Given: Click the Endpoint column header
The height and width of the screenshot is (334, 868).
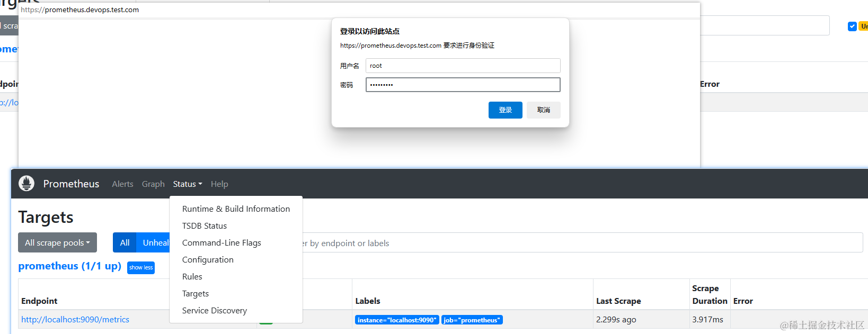Looking at the screenshot, I should click(39, 301).
